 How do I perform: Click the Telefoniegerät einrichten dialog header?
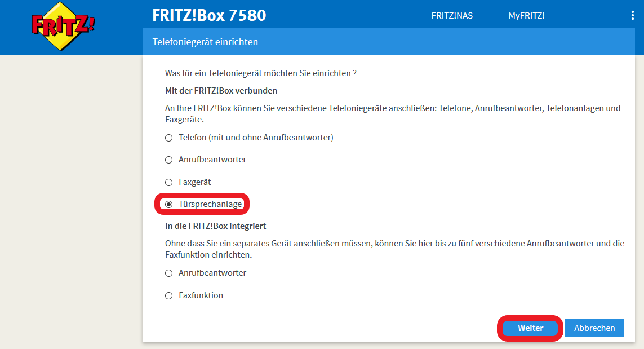(205, 42)
